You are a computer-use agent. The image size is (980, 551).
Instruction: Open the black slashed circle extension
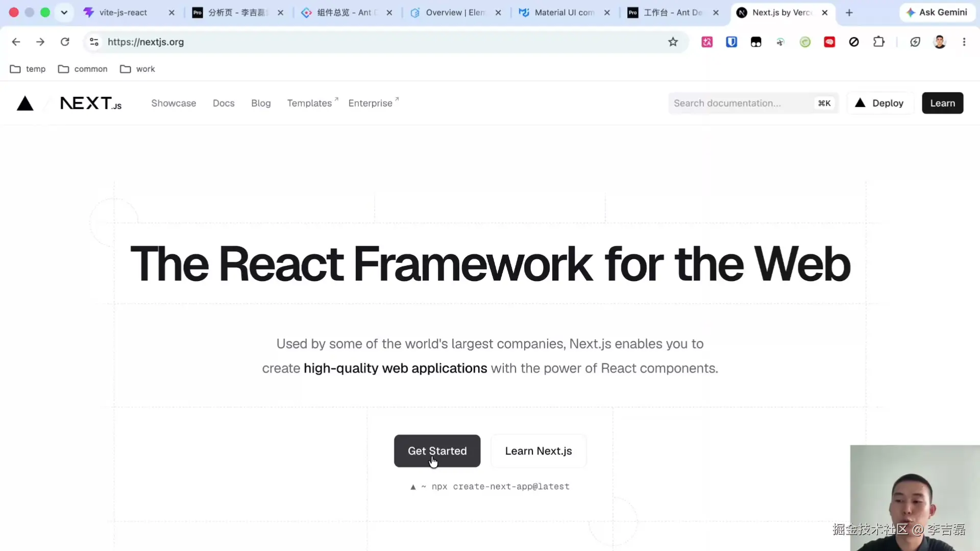click(x=854, y=42)
